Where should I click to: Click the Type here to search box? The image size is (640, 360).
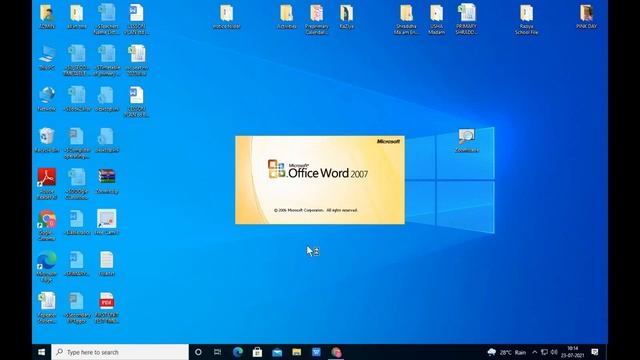[120, 352]
